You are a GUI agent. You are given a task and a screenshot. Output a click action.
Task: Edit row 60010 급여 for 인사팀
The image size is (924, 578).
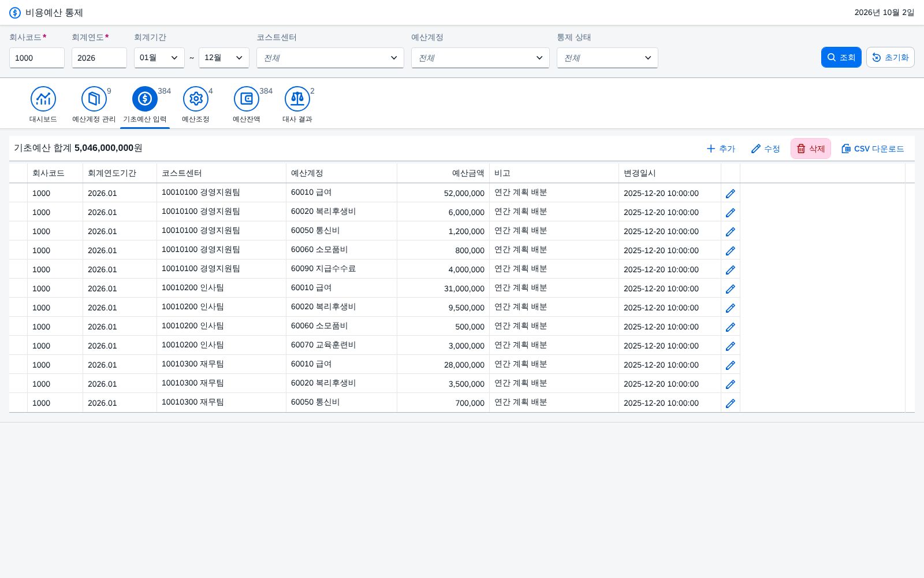731,289
